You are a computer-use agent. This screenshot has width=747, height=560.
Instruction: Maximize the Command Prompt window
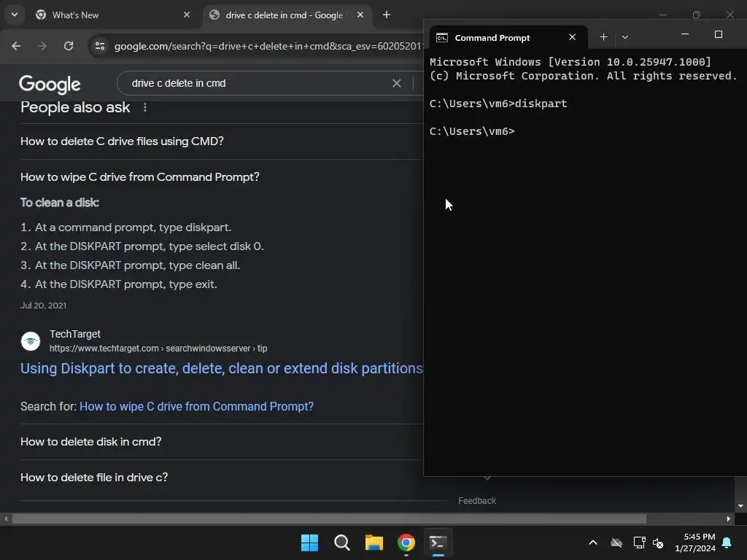pyautogui.click(x=719, y=34)
